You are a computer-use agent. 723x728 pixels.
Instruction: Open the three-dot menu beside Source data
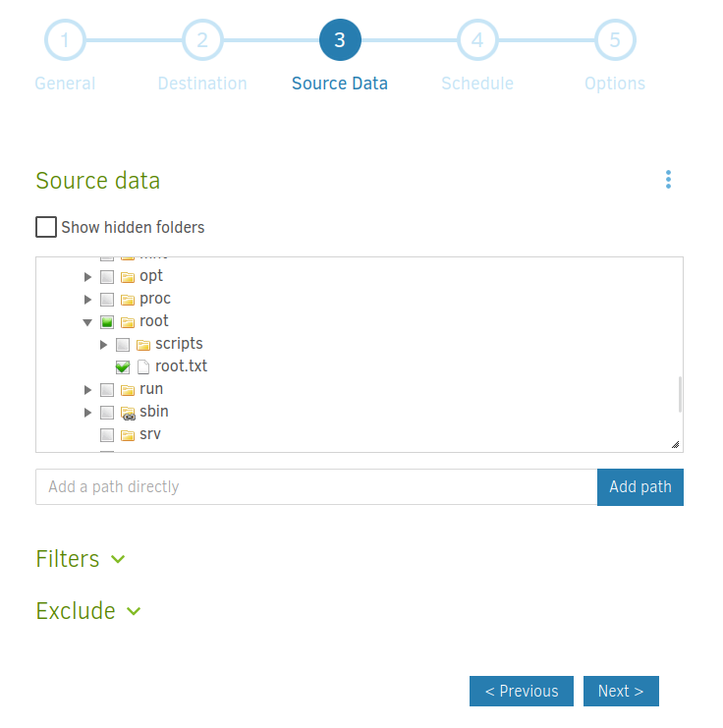point(668,180)
